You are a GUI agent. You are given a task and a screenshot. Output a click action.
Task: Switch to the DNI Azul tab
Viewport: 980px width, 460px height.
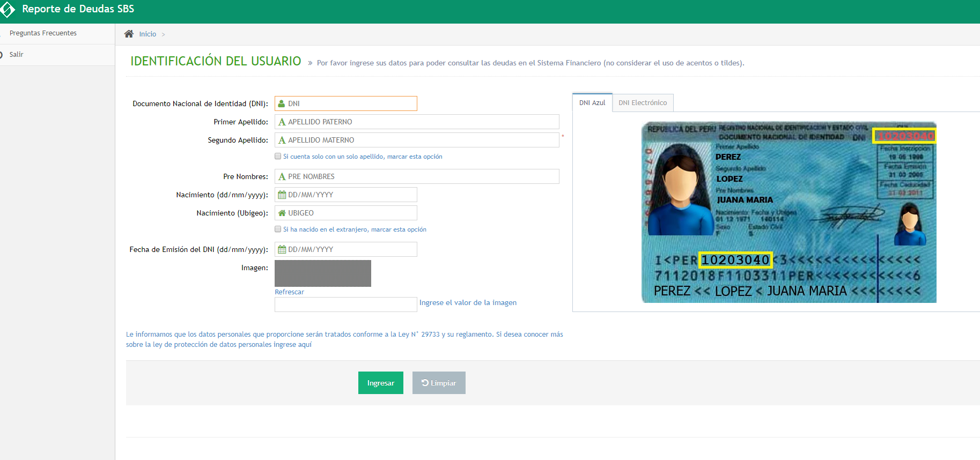[592, 102]
